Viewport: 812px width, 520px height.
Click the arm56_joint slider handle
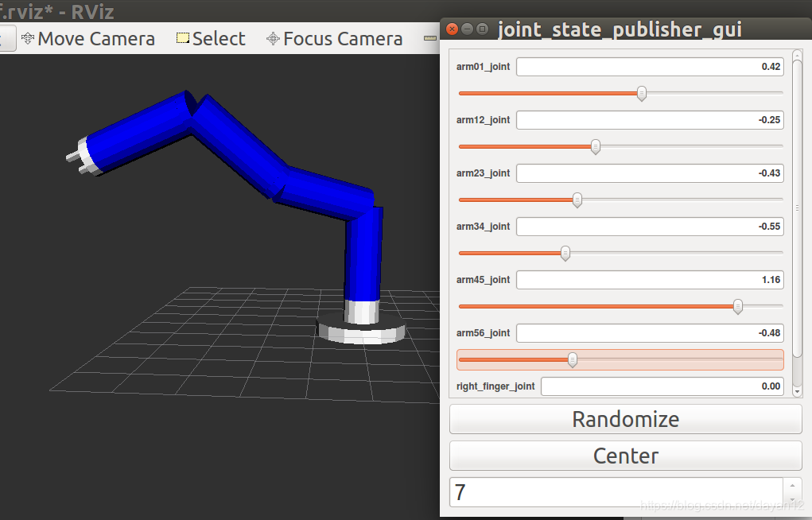pyautogui.click(x=573, y=360)
